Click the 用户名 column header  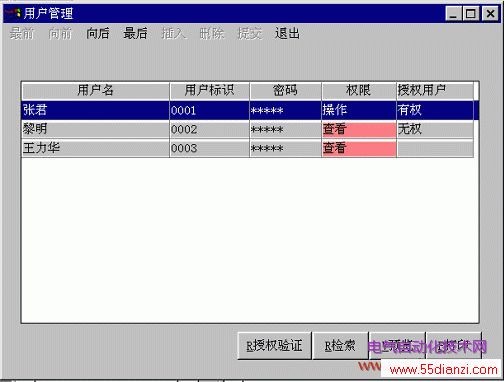95,91
